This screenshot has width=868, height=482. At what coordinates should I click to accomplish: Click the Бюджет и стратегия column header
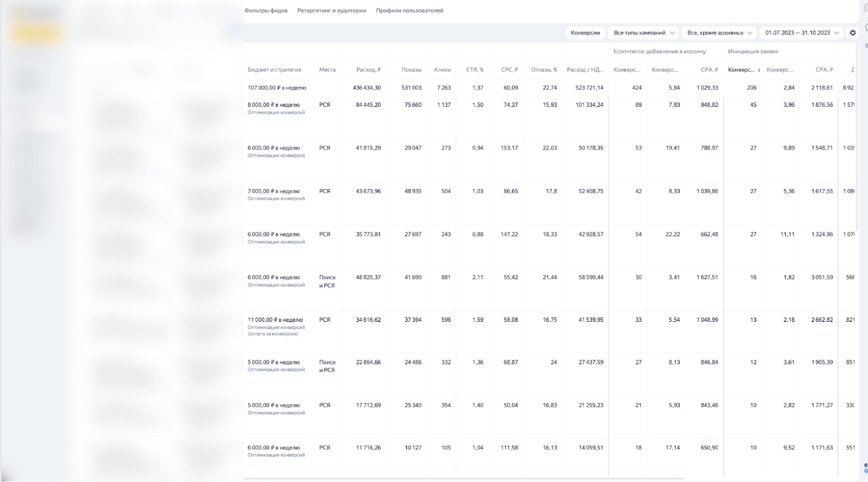coord(274,69)
